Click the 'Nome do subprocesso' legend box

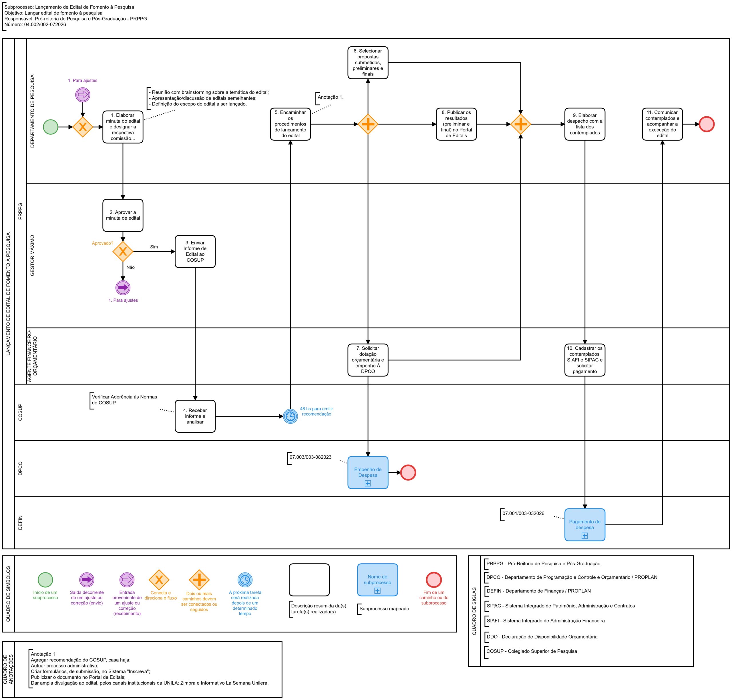(x=377, y=580)
